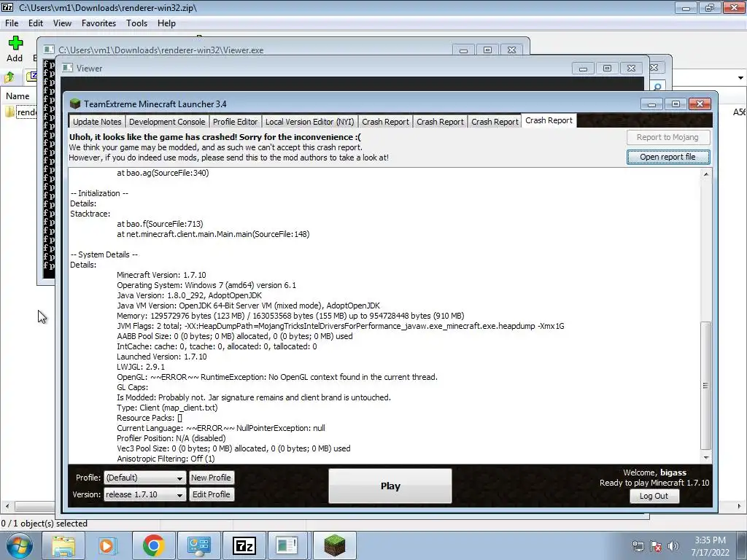Open the Viewer console taskbar icon

[287, 545]
